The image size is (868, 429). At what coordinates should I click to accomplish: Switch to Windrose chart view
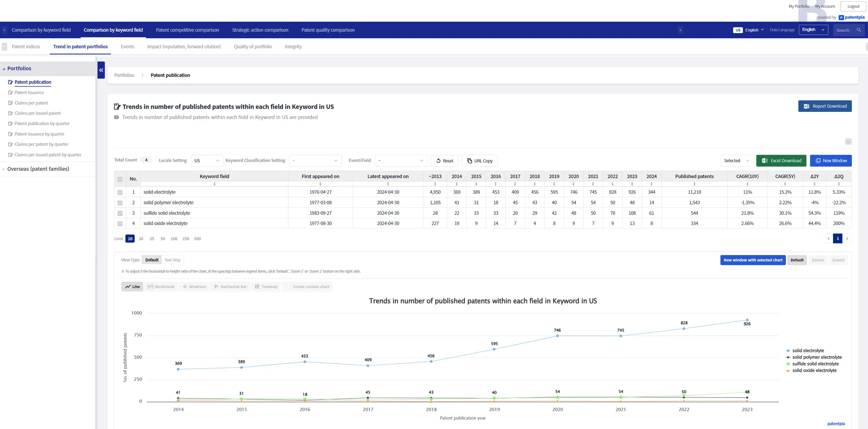coord(194,287)
